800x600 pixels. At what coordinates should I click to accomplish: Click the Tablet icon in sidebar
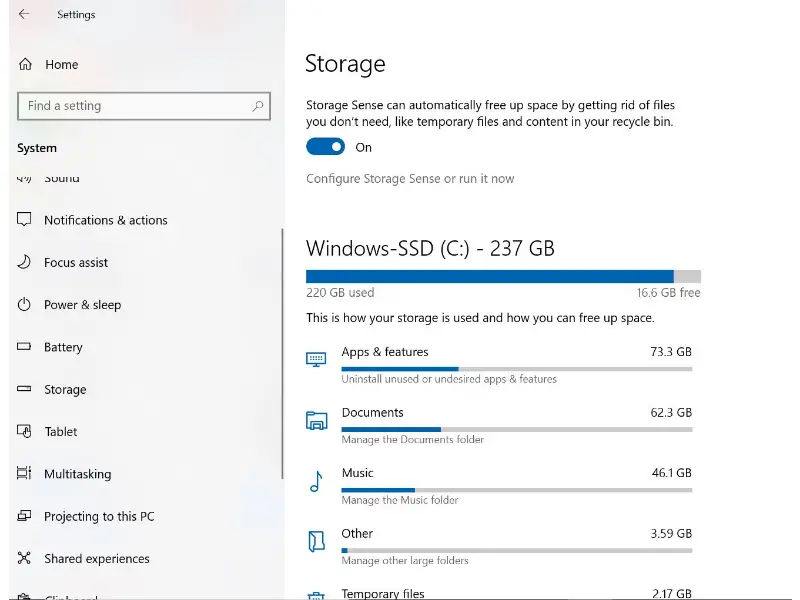point(24,431)
